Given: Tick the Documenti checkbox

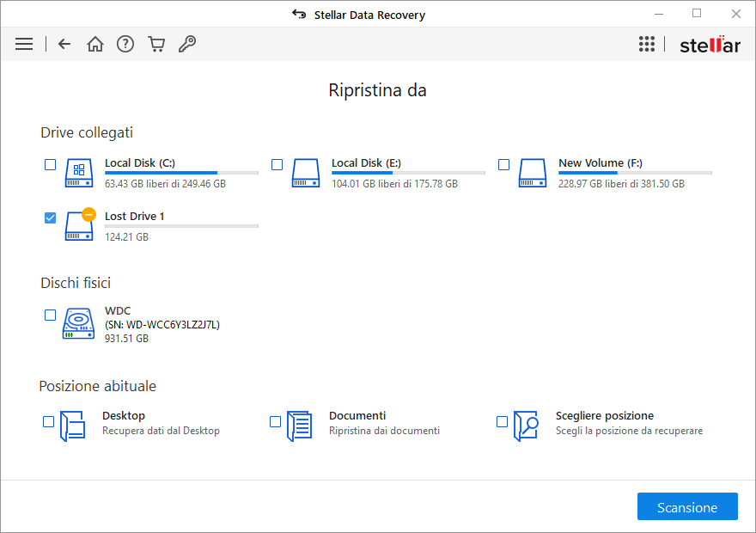Looking at the screenshot, I should coord(275,421).
